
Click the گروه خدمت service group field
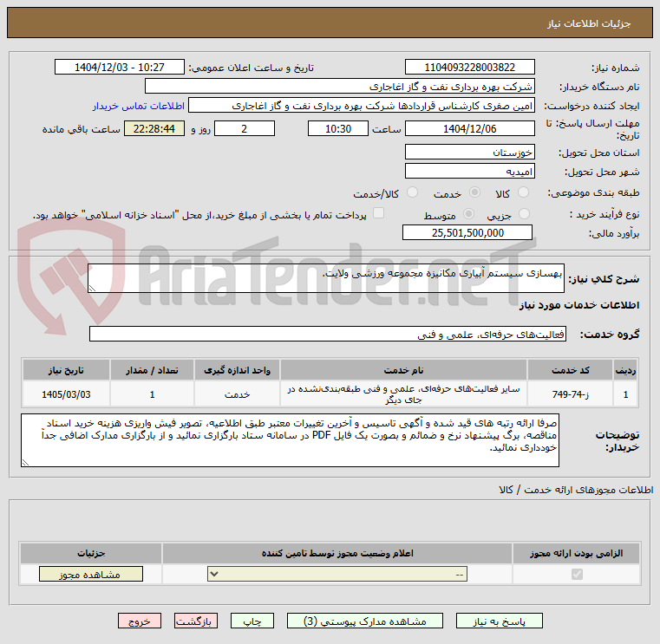[x=328, y=334]
